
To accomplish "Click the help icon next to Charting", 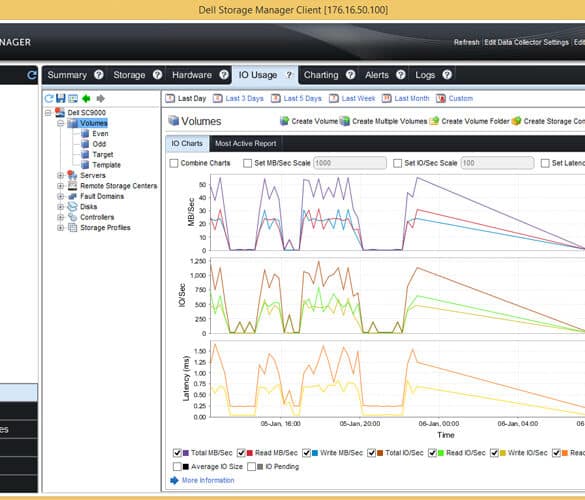I will point(350,75).
